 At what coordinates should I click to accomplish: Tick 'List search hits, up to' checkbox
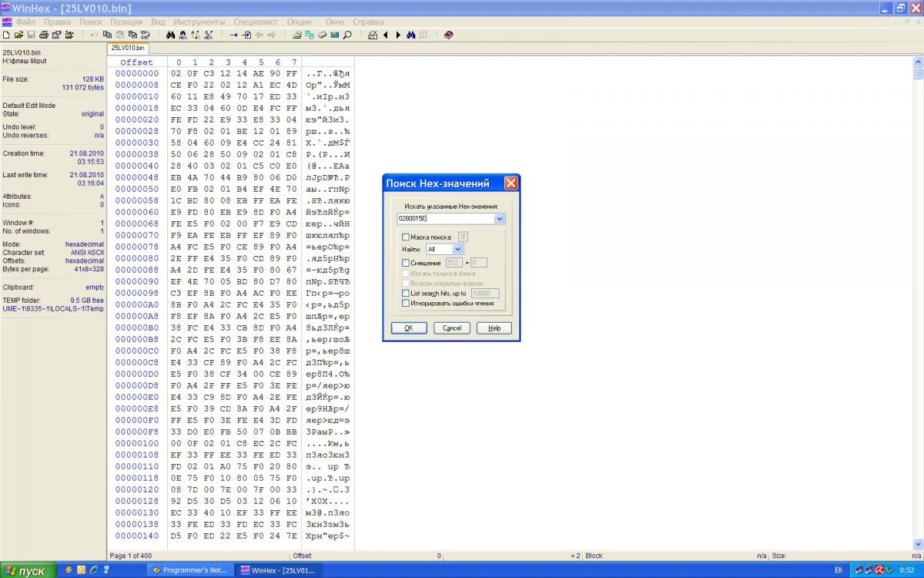(x=406, y=294)
